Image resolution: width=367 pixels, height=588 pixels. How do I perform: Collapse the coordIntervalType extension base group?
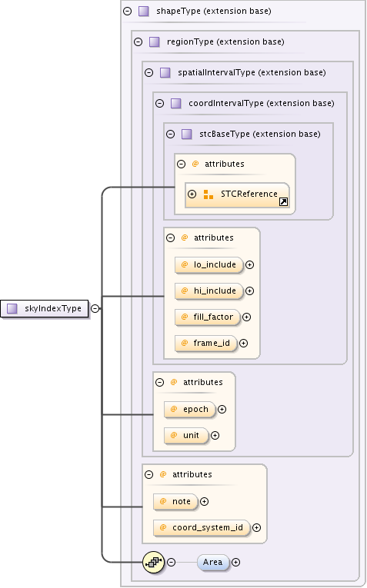coord(160,104)
